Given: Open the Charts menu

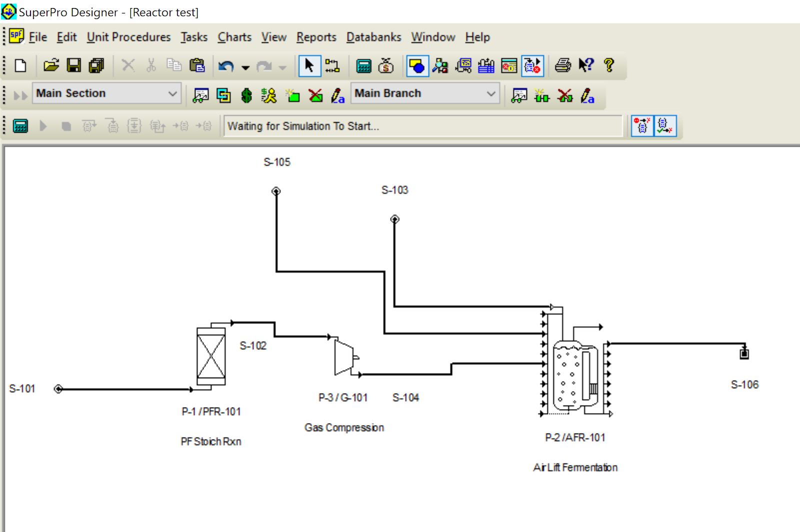Looking at the screenshot, I should point(234,37).
